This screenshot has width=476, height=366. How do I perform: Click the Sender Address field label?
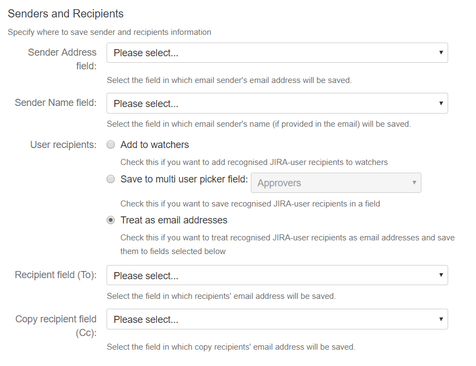click(x=62, y=59)
